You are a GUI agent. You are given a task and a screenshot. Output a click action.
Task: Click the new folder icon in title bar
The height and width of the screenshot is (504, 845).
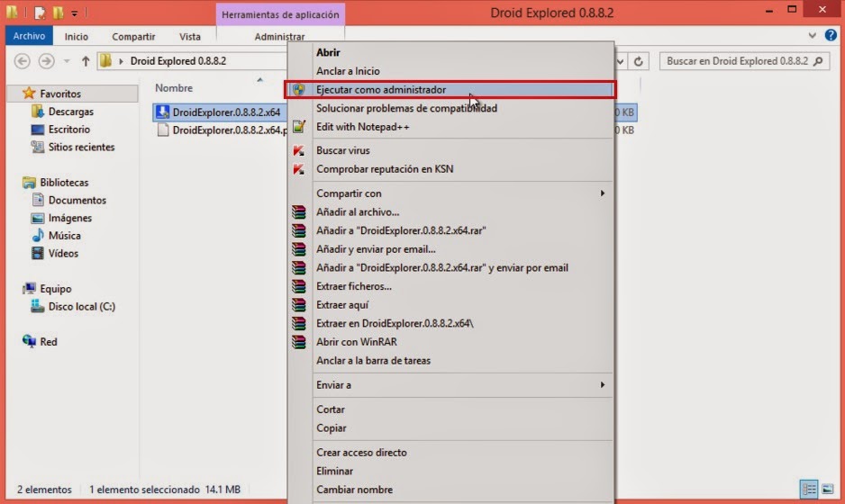point(58,12)
